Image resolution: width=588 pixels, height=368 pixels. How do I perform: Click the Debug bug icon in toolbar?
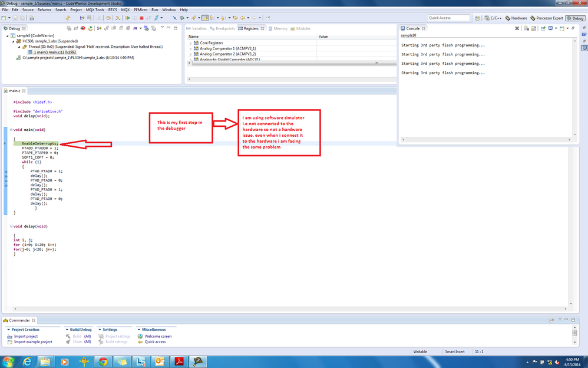coord(181,18)
